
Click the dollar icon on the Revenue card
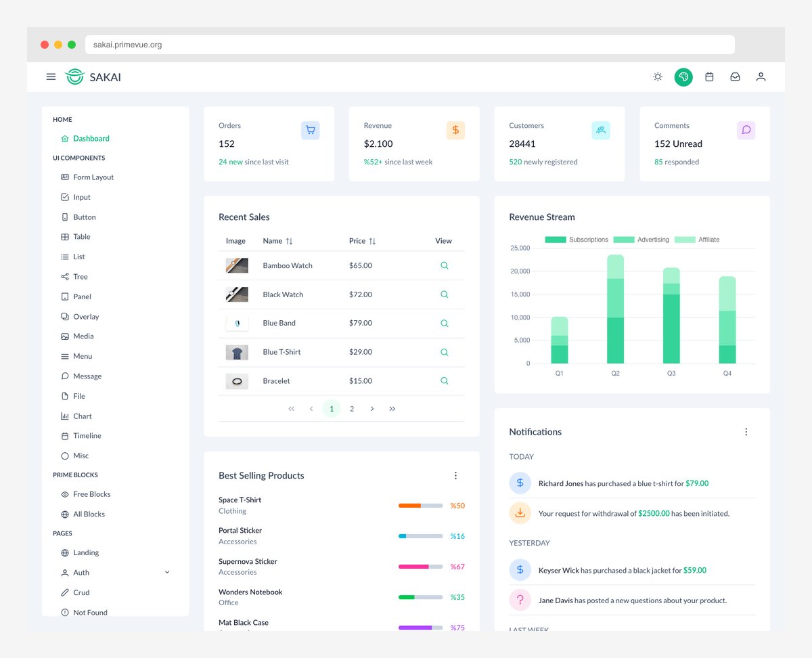tap(455, 130)
